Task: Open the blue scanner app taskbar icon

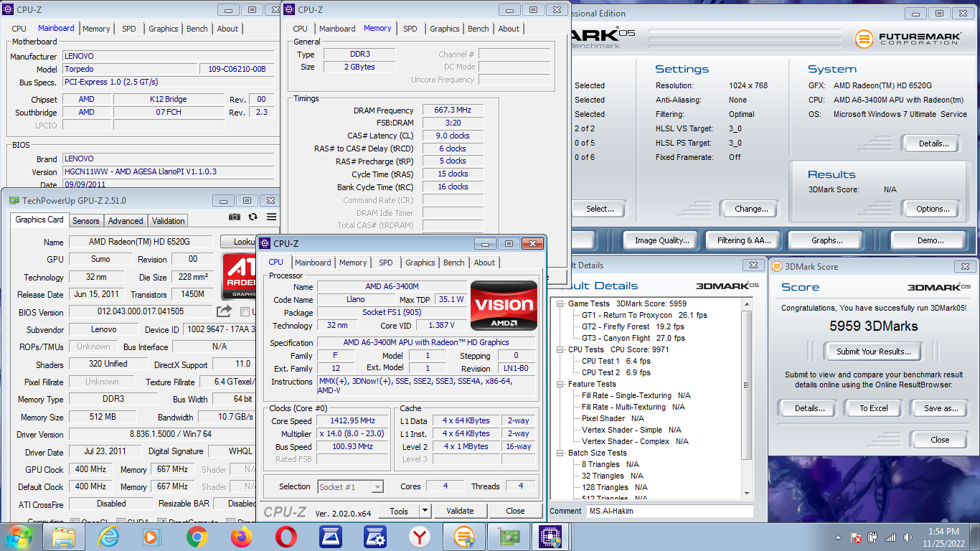Action: coord(330,537)
